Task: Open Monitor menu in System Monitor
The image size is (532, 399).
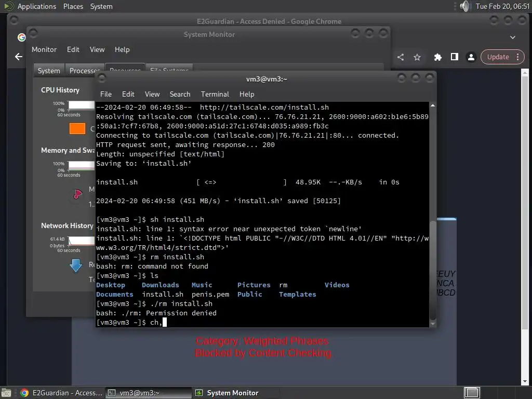Action: pos(44,49)
